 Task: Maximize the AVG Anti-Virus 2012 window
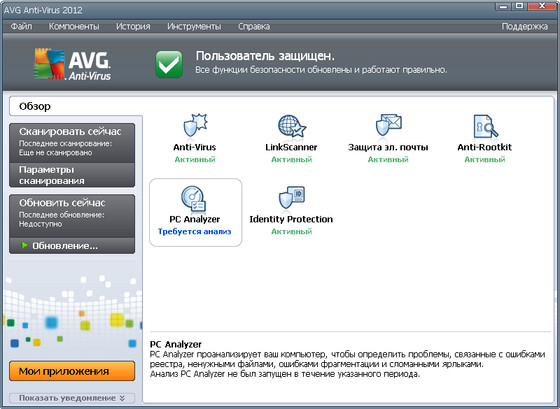coord(519,6)
